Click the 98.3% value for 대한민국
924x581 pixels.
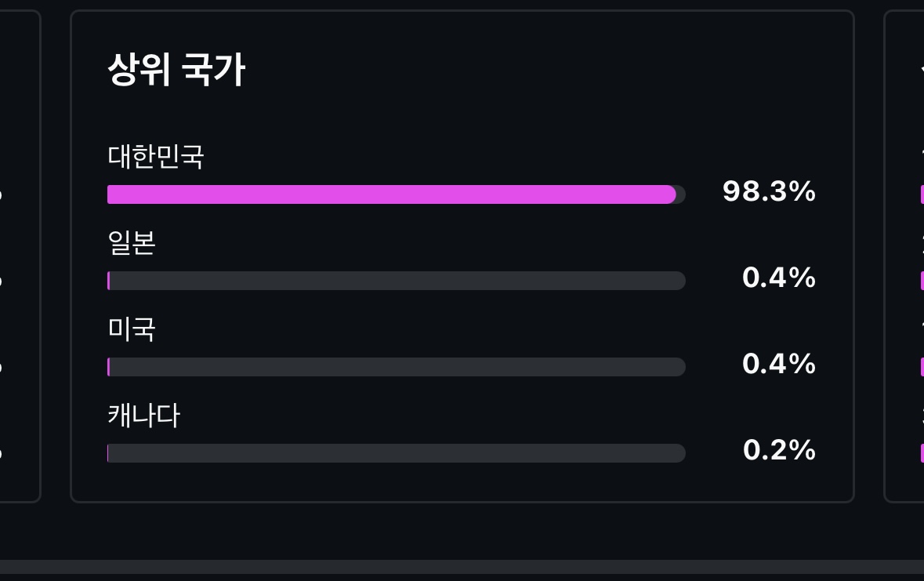[769, 191]
